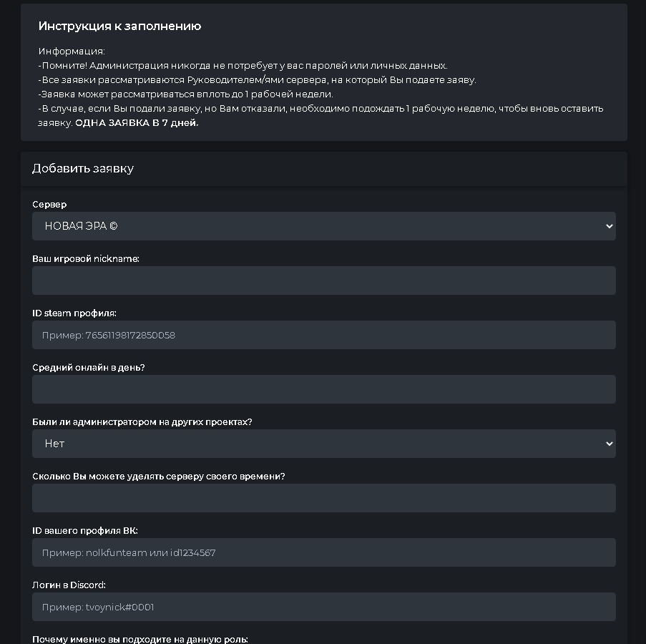Click the ID steam профиля field
Screen dimensions: 646x644
324,335
